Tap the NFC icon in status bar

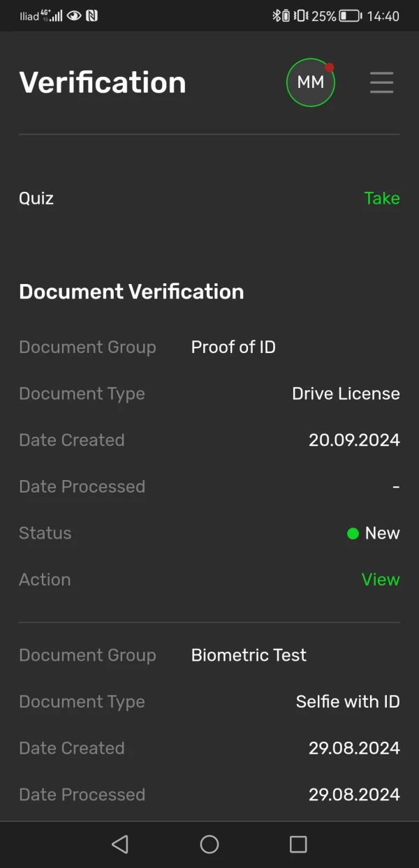tap(91, 15)
